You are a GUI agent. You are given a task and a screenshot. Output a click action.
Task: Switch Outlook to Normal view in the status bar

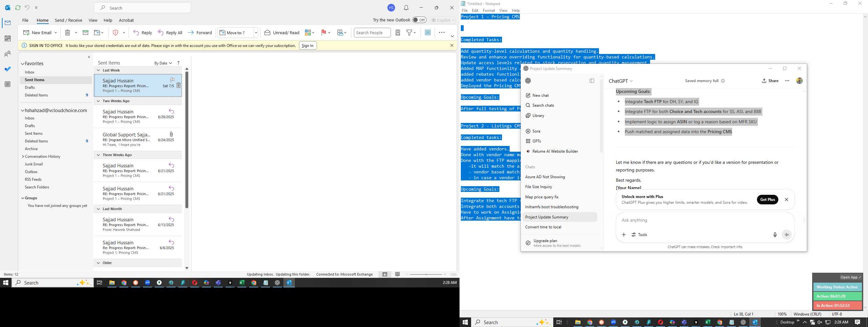point(385,274)
